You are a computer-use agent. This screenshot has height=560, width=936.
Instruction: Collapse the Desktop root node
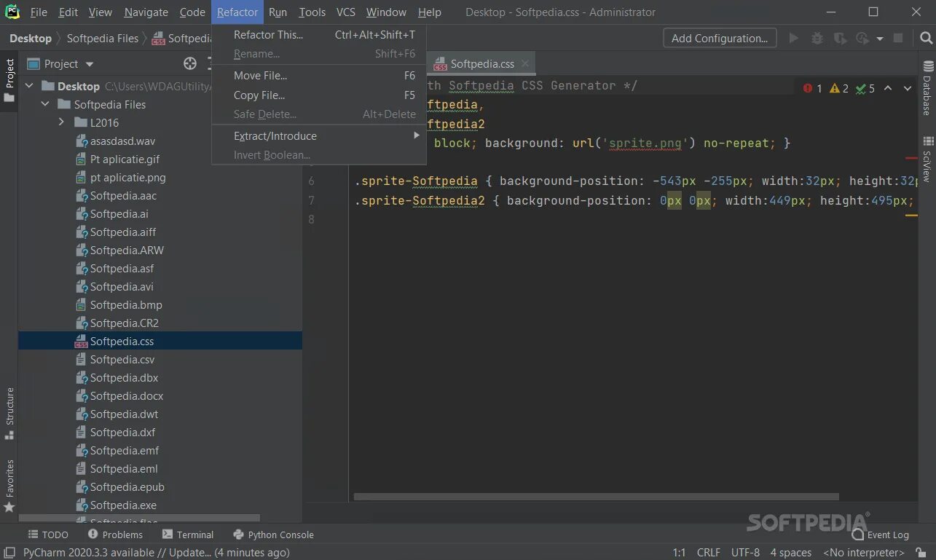29,86
